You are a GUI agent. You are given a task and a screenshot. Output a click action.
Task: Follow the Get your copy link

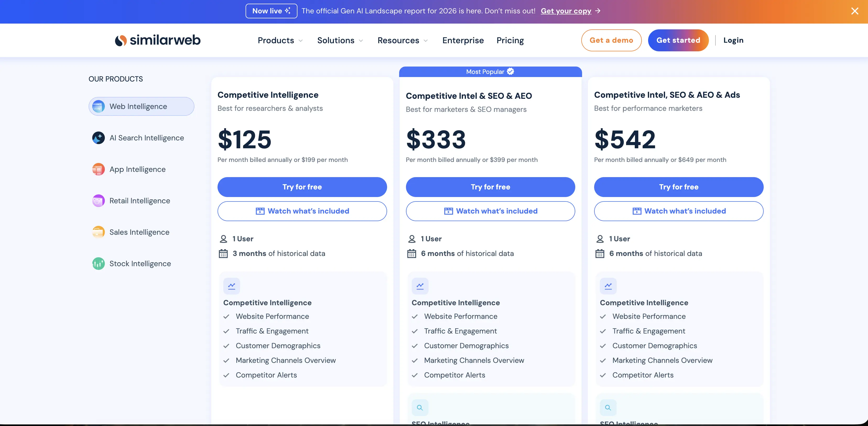(x=566, y=11)
